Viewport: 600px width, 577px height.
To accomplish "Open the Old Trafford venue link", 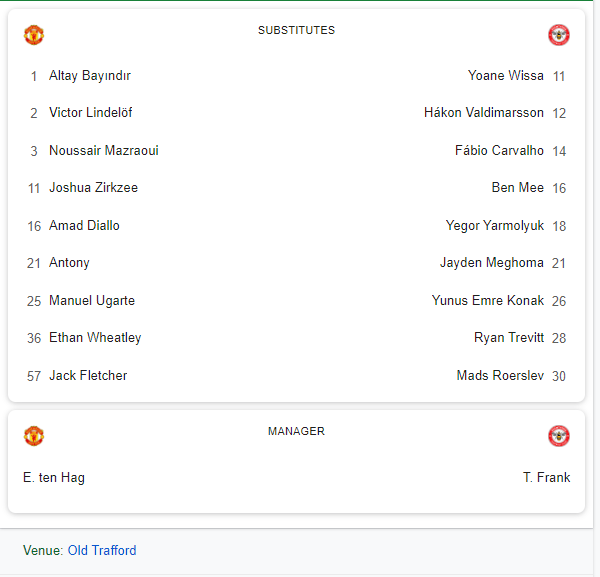I will pos(102,550).
